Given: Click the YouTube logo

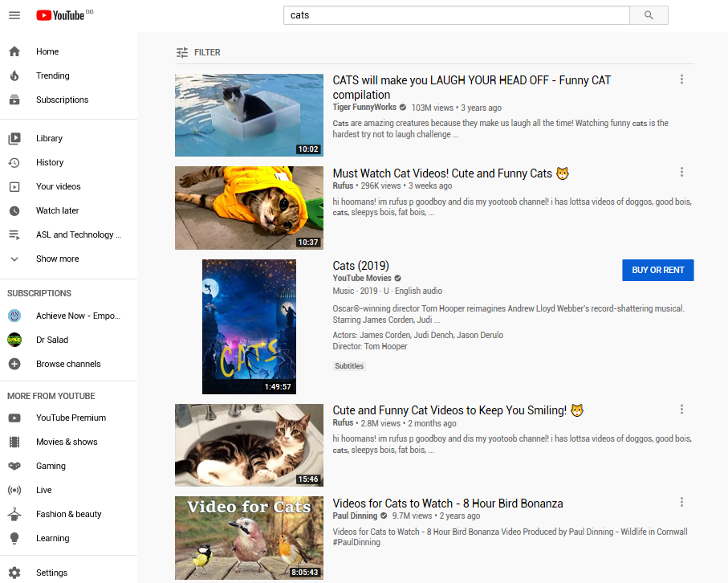Looking at the screenshot, I should 60,15.
